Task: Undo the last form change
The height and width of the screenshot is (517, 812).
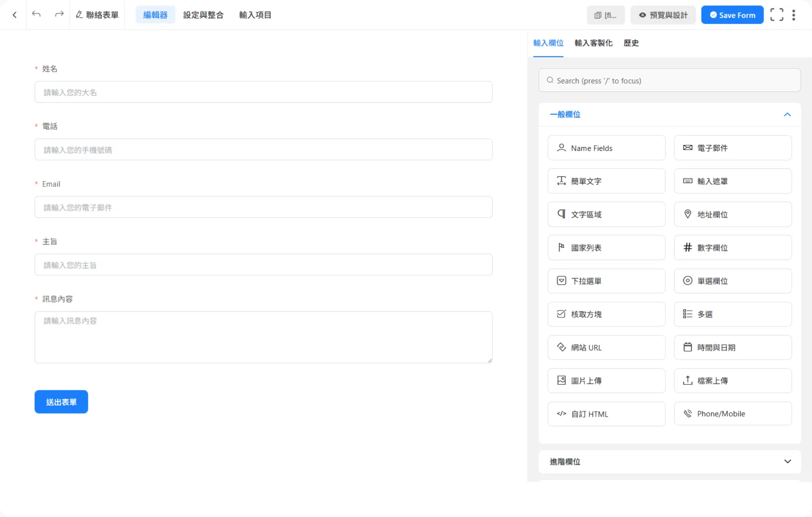Action: pyautogui.click(x=36, y=14)
